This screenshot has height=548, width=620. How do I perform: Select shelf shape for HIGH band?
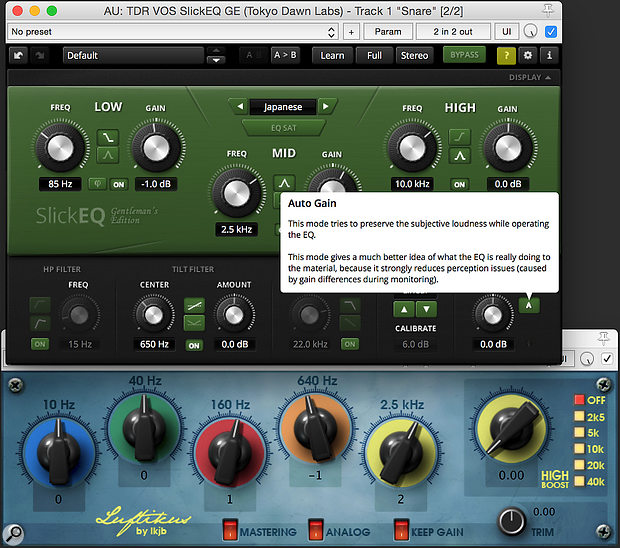459,137
